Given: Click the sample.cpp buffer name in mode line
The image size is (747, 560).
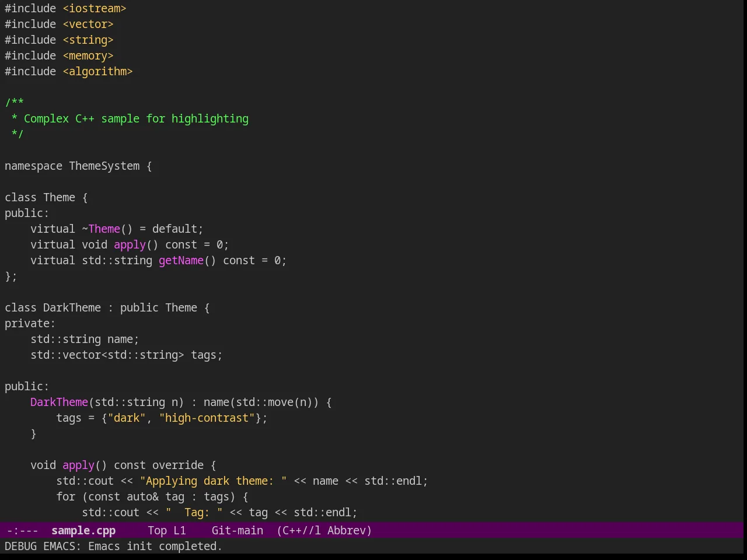Looking at the screenshot, I should [x=83, y=530].
